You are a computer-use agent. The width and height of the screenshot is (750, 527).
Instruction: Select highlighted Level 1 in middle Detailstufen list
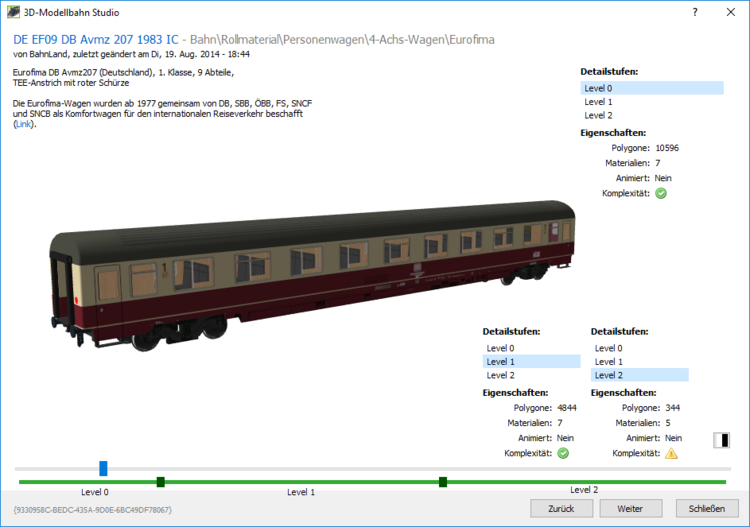[x=531, y=362]
